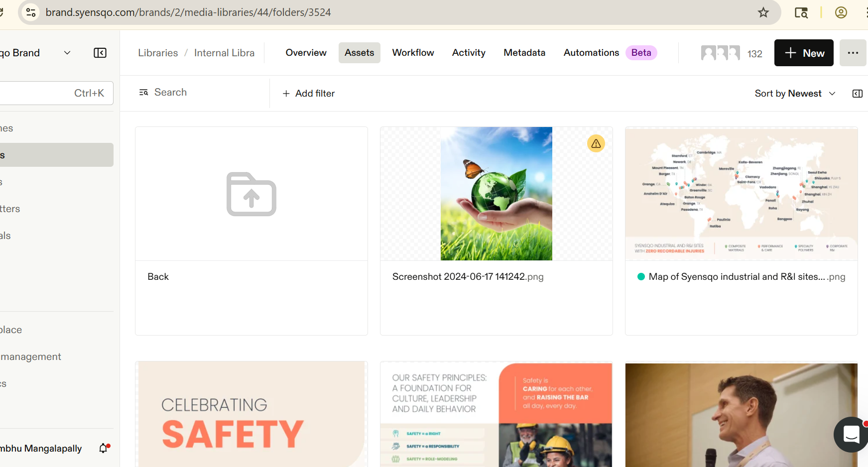View site information in address bar
Screen dimensions: 868x467
click(31, 12)
